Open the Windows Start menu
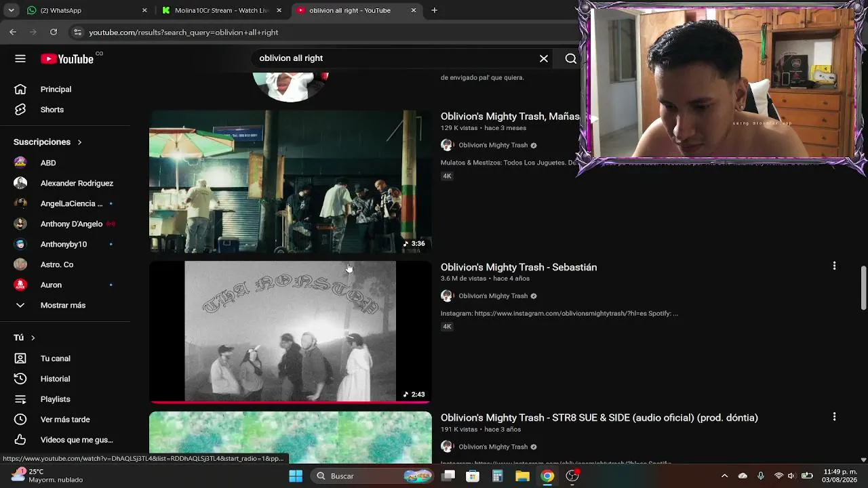The image size is (868, 488). coord(296,476)
